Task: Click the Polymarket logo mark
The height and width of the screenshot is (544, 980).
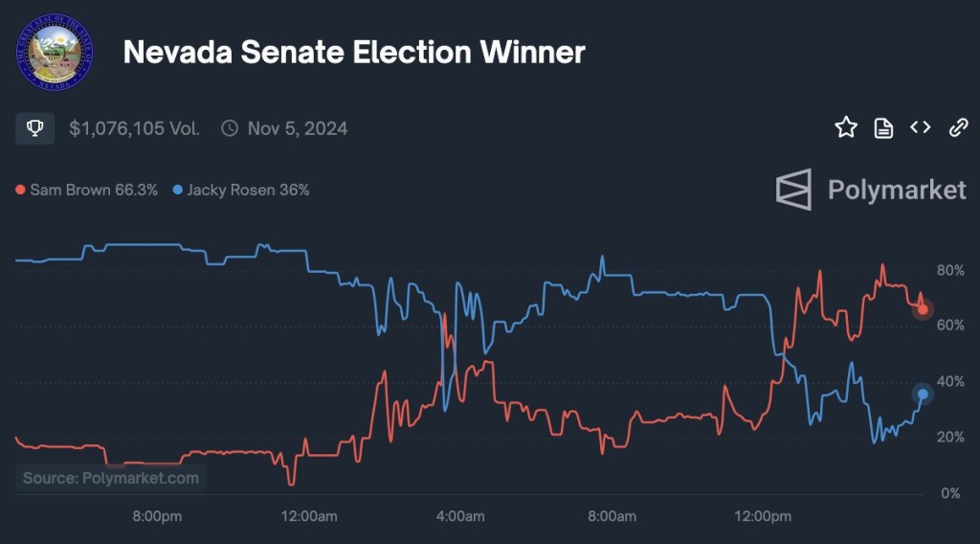Action: click(793, 190)
